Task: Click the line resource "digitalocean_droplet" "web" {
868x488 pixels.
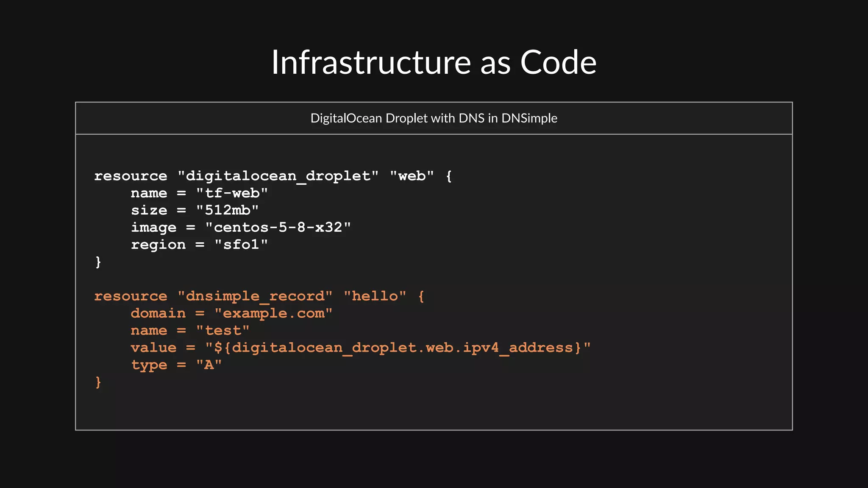Action: click(x=273, y=176)
